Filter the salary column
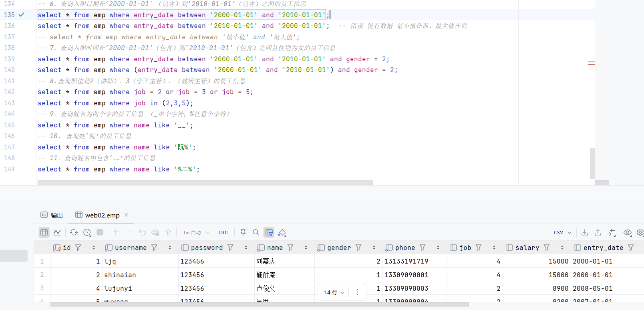Screen dimensions: 644x310 pos(547,248)
